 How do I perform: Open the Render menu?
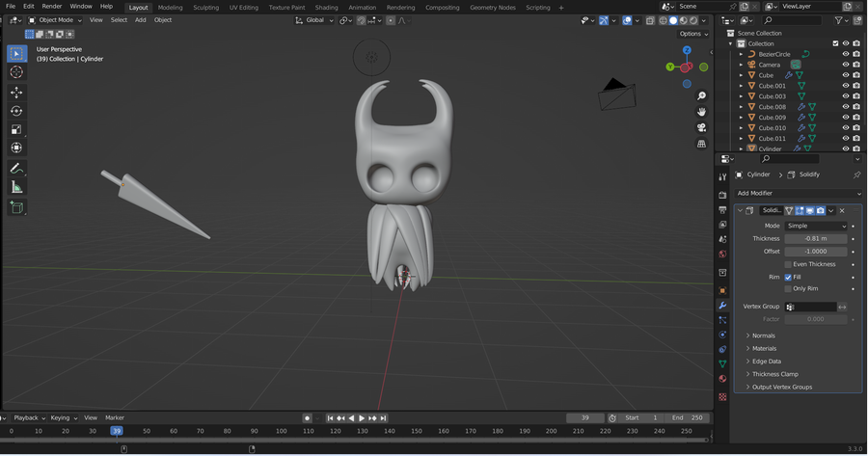(x=52, y=7)
